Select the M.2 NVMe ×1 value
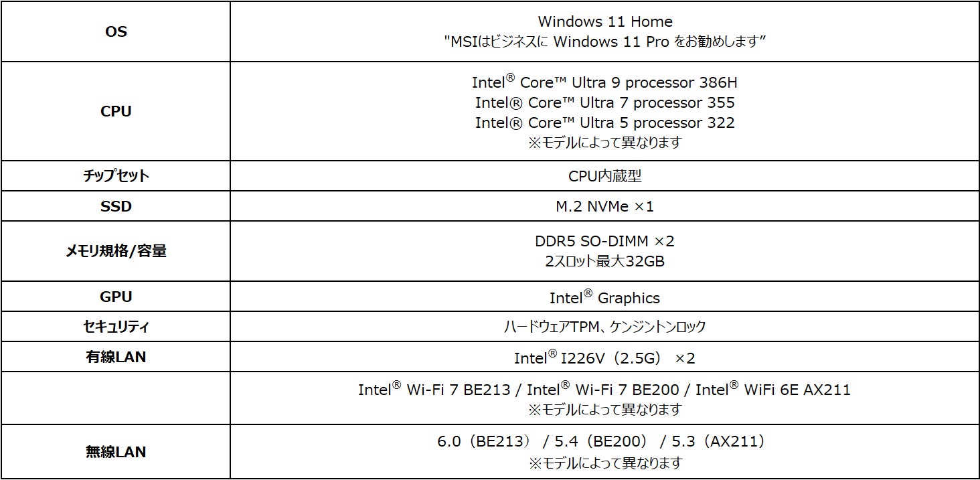This screenshot has height=480, width=980. (604, 206)
